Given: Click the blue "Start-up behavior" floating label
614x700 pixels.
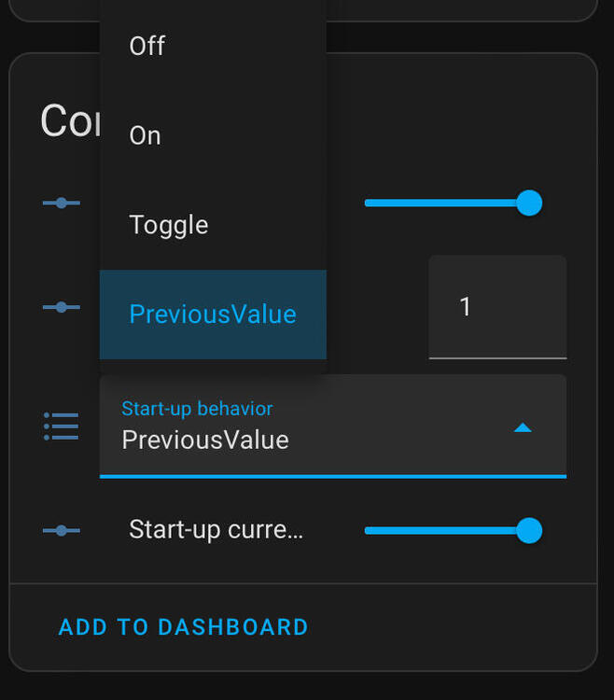Looking at the screenshot, I should (197, 409).
